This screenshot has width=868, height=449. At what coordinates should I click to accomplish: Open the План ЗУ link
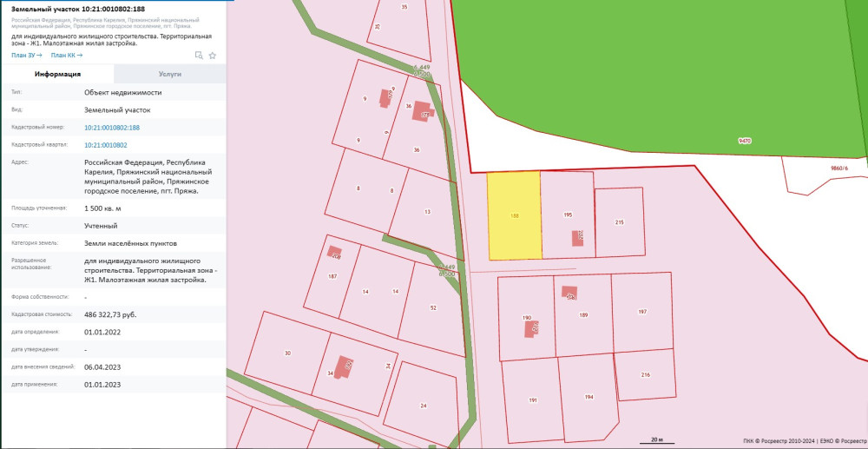pos(26,55)
